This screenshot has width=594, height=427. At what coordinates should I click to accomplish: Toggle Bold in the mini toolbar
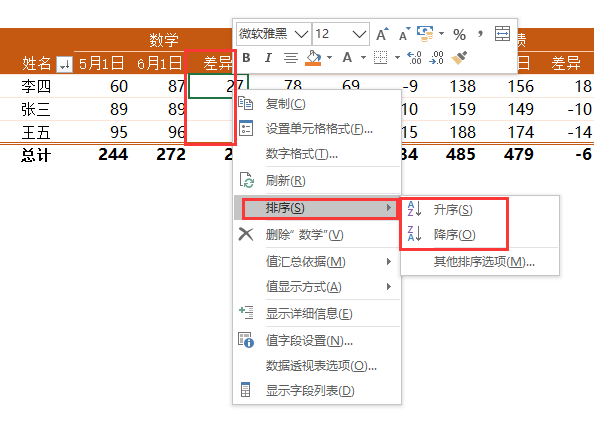(x=246, y=58)
